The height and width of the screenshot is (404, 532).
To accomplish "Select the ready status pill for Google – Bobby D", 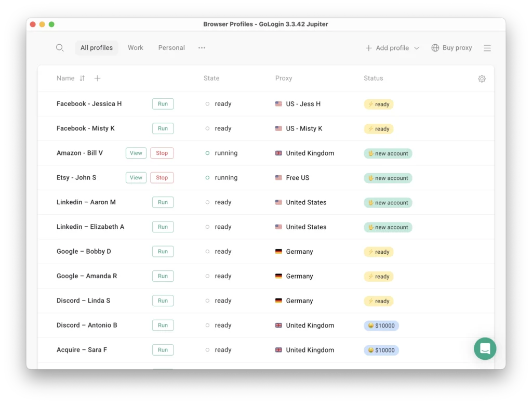I will point(379,252).
